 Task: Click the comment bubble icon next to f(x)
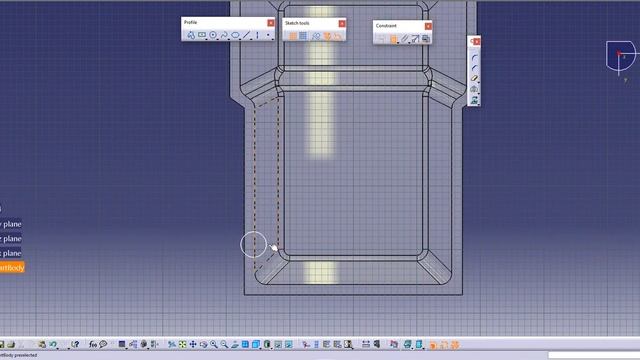click(x=103, y=344)
